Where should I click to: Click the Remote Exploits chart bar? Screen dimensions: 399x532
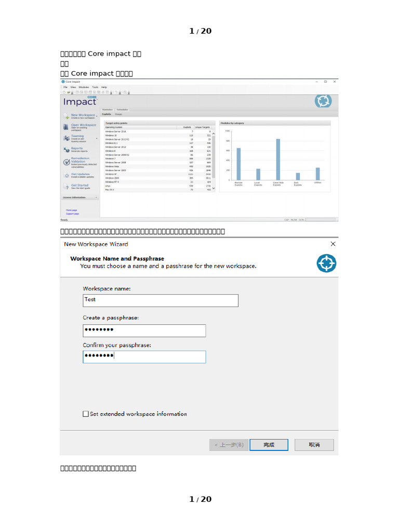point(238,164)
